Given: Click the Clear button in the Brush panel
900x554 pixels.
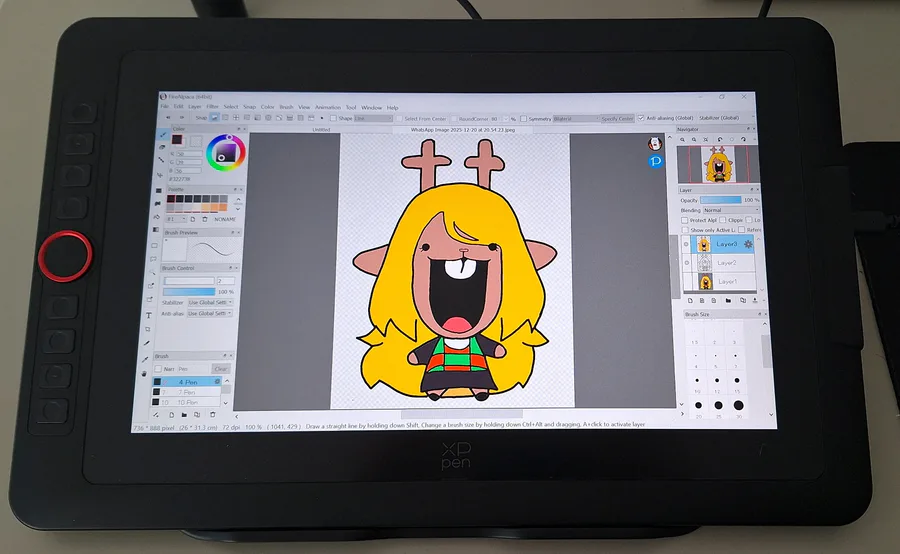Looking at the screenshot, I should pyautogui.click(x=221, y=369).
